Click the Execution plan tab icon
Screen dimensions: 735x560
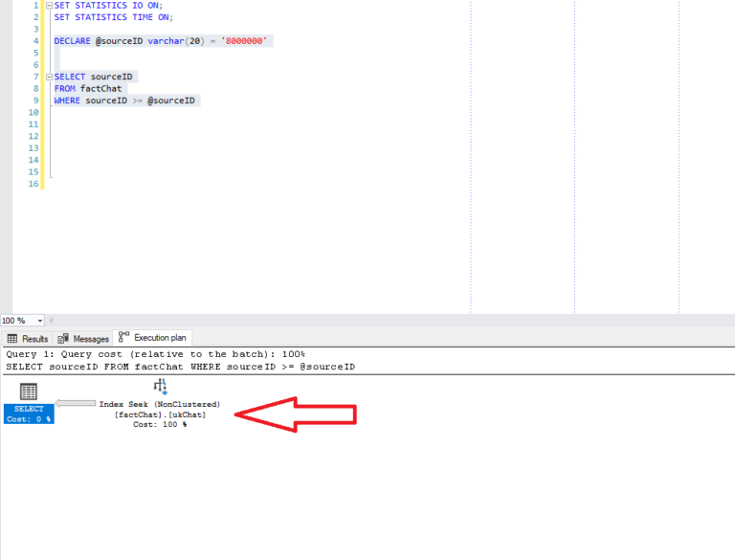pyautogui.click(x=123, y=338)
